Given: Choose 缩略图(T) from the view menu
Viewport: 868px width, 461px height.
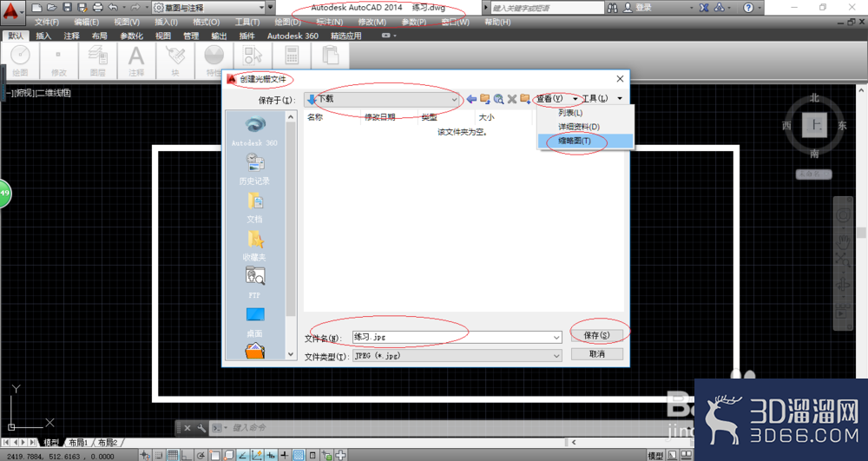Looking at the screenshot, I should point(585,142).
